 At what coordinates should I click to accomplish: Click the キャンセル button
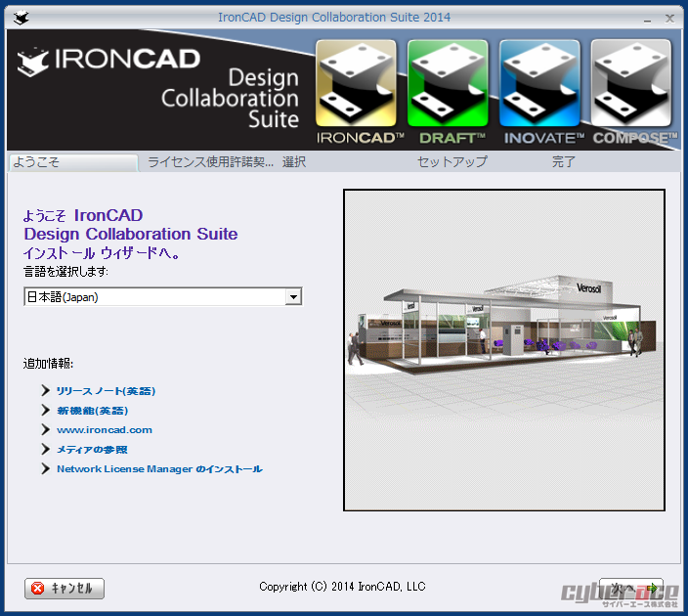(64, 589)
